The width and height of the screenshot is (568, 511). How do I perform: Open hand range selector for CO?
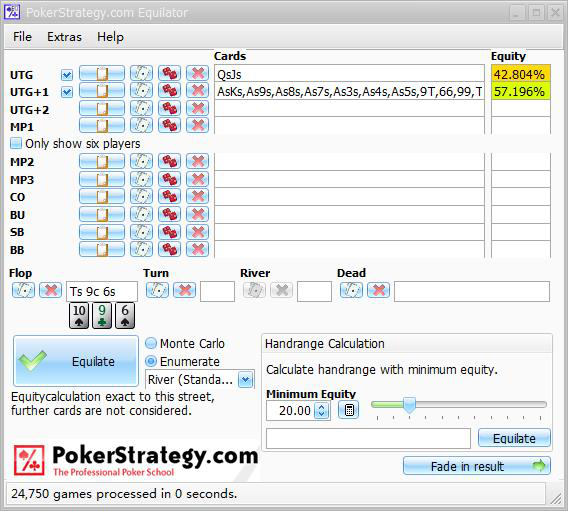pyautogui.click(x=102, y=196)
